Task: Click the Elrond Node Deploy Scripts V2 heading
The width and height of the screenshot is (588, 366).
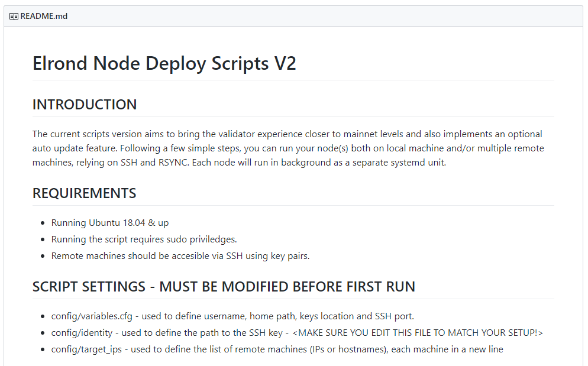Action: click(164, 63)
